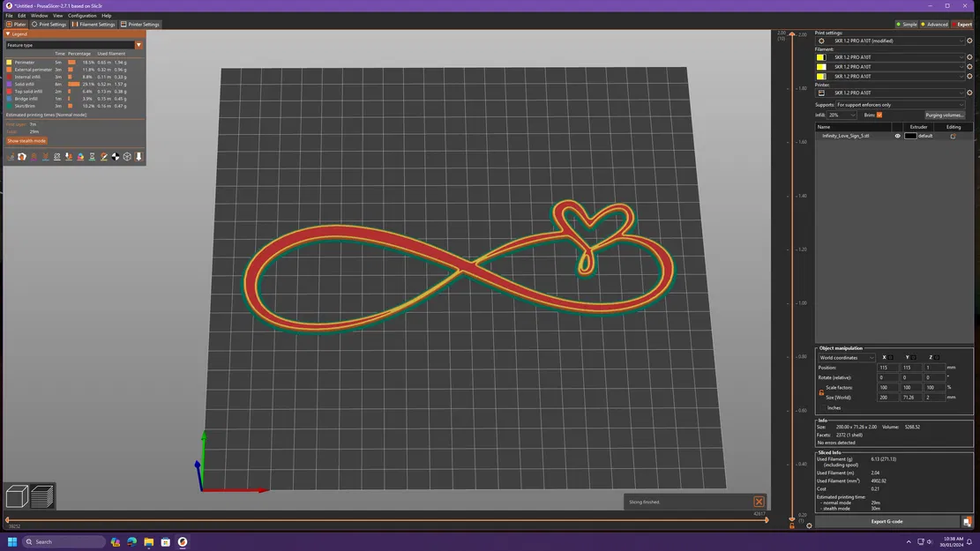Toggle tool marker down-arrow icon
980x551 pixels.
[138, 157]
